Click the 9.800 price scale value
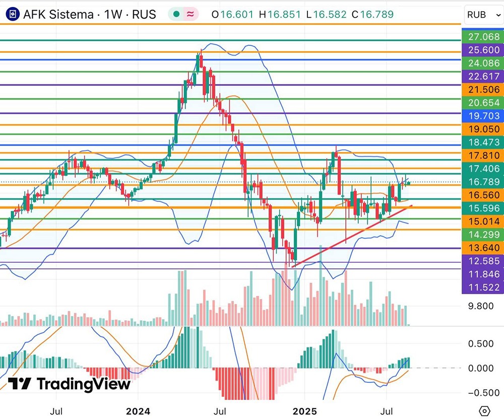Screen dimensions: 504x420 [481, 306]
